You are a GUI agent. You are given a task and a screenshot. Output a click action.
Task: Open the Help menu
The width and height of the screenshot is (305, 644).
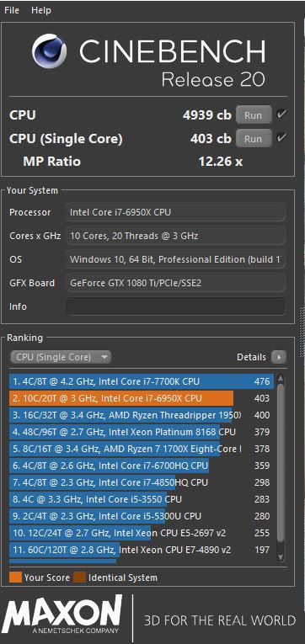click(x=41, y=10)
